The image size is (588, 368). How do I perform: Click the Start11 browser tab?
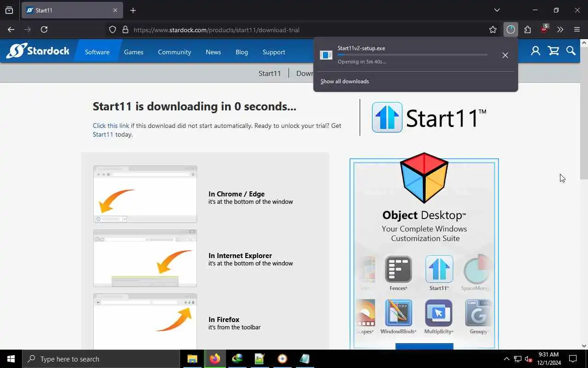click(x=72, y=10)
